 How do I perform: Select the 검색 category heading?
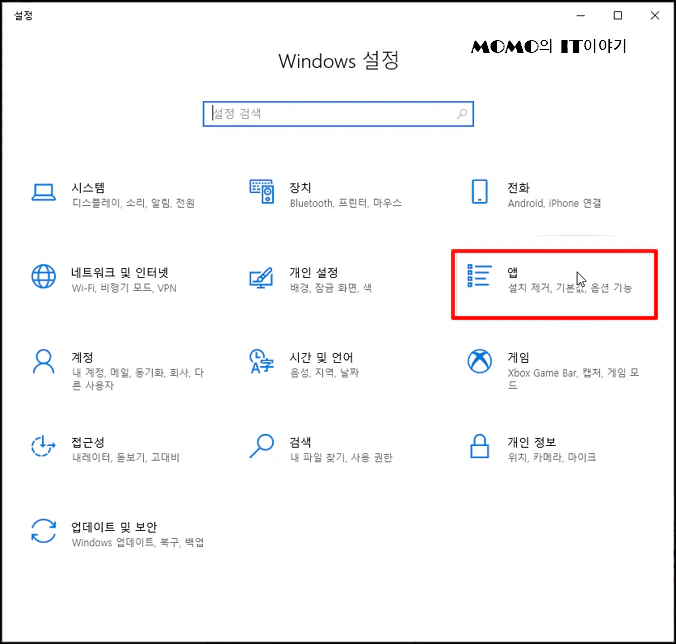[300, 442]
